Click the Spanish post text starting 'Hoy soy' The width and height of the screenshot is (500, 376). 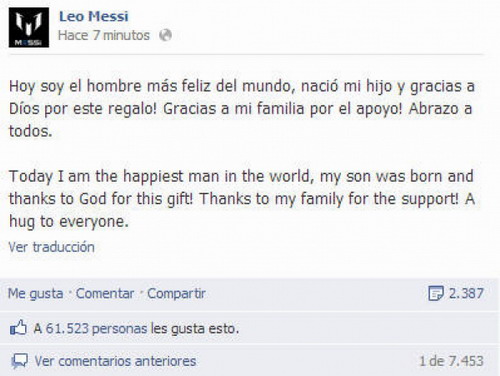pos(242,109)
